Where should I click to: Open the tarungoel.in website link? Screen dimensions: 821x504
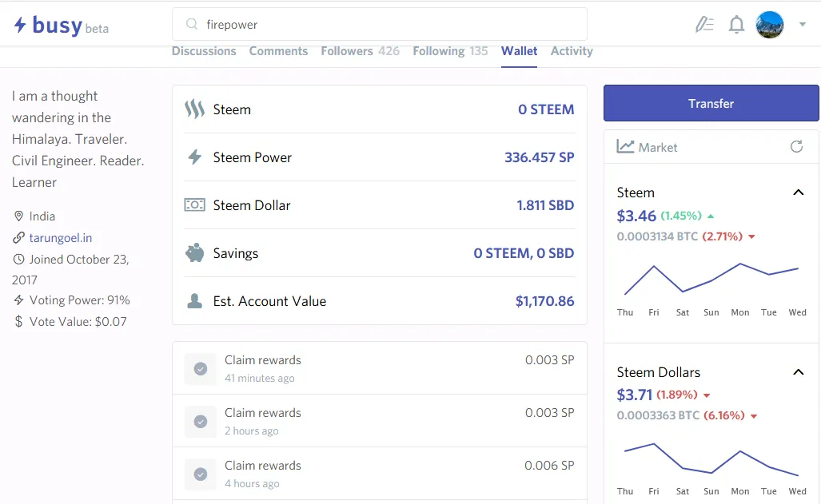61,237
